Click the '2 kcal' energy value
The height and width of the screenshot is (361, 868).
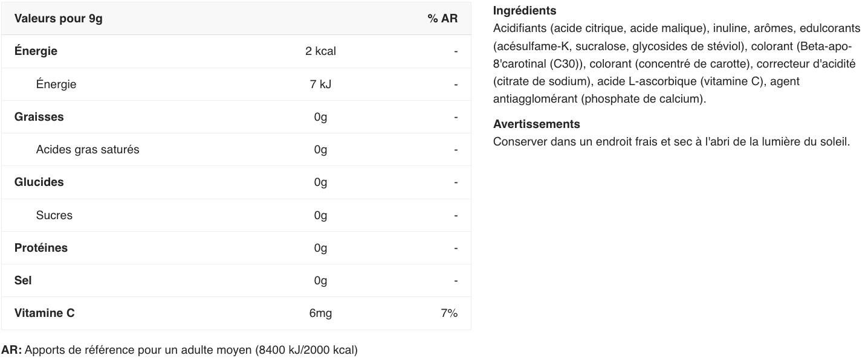tap(320, 51)
